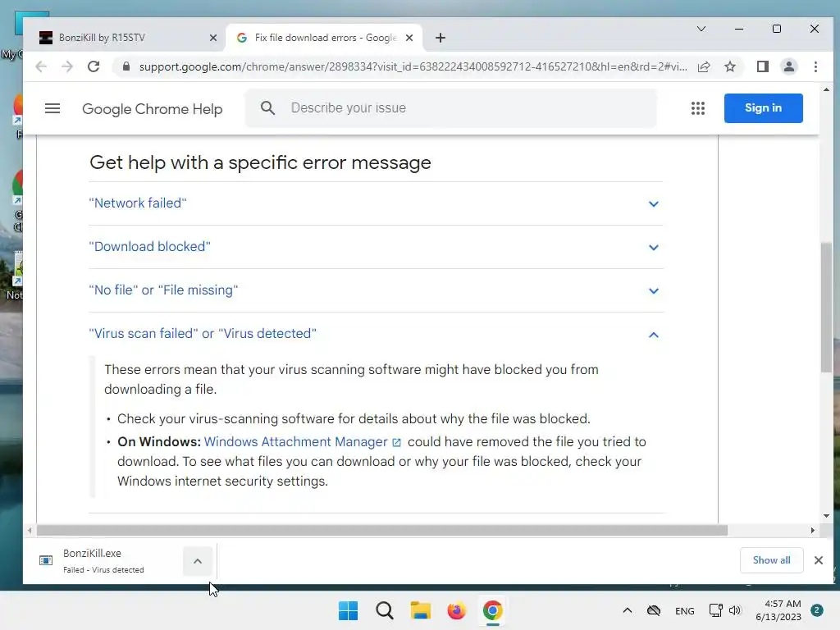The image size is (840, 630).
Task: Click the scroll right arrow
Action: [812, 531]
